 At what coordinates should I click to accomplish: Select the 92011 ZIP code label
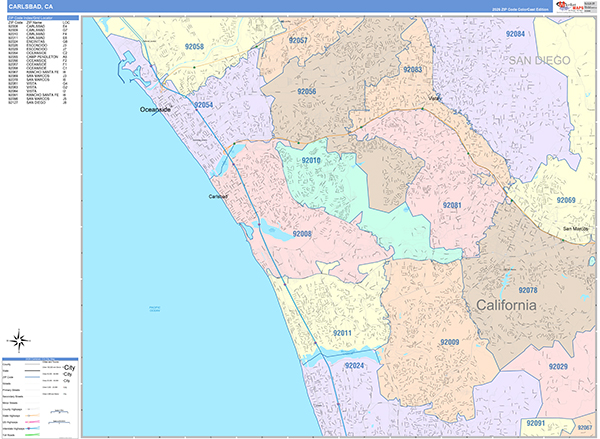click(343, 332)
